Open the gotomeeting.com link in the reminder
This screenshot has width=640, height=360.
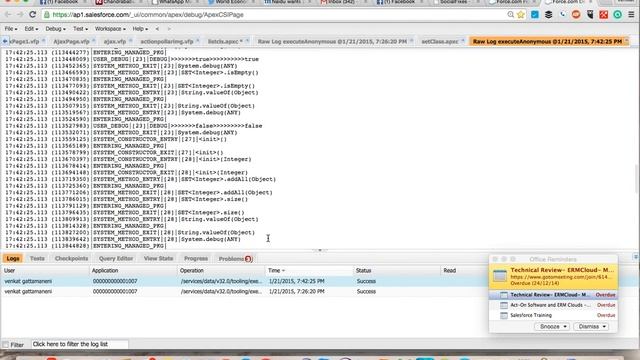coord(561,277)
